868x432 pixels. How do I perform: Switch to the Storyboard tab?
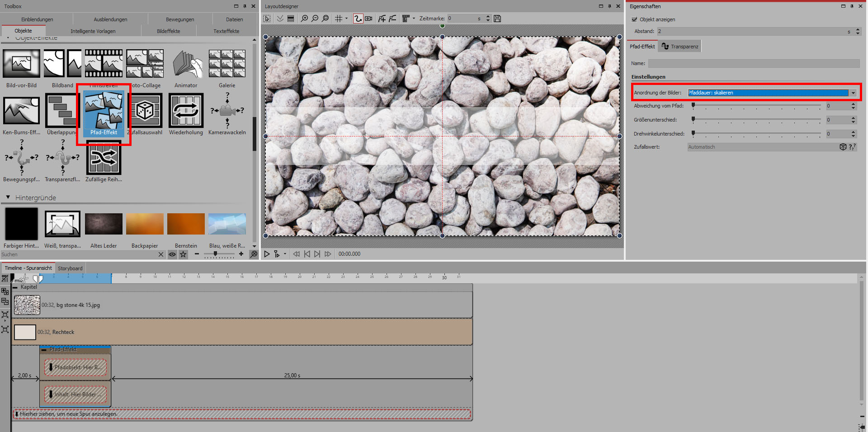(70, 268)
